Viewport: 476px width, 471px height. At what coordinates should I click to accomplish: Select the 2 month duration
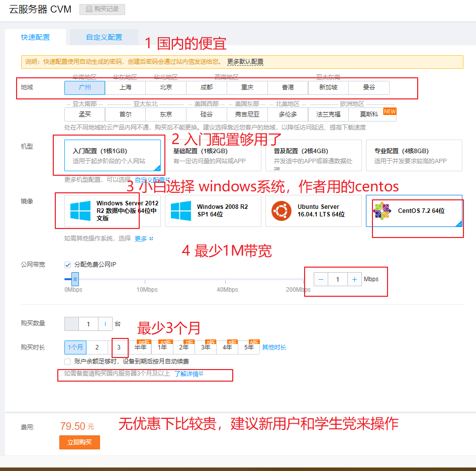[97, 347]
